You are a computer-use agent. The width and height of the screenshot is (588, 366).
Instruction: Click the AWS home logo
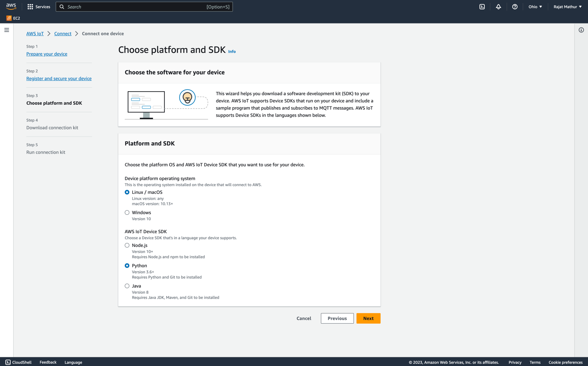11,6
